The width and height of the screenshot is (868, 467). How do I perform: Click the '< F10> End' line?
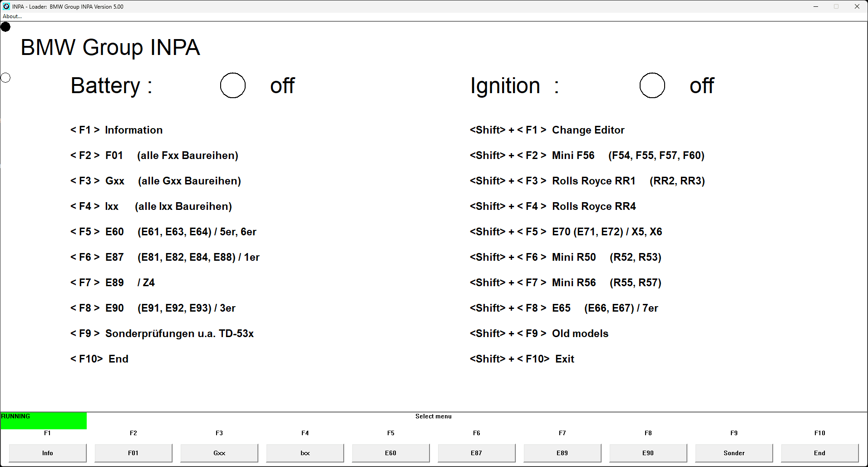pyautogui.click(x=99, y=359)
